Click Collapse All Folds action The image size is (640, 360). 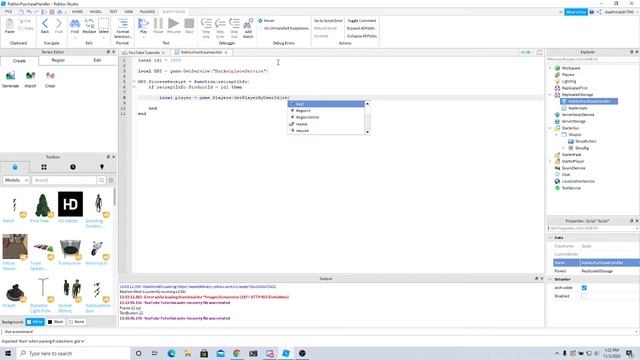pos(362,36)
